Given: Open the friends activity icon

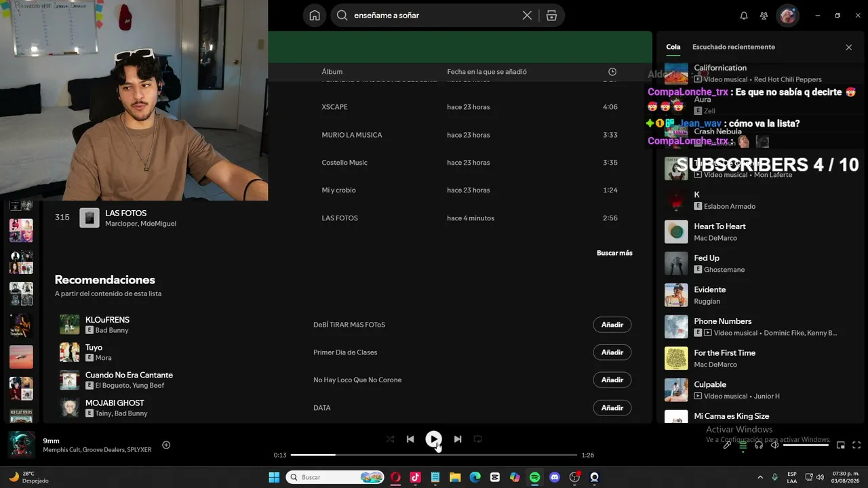Looking at the screenshot, I should click(764, 16).
